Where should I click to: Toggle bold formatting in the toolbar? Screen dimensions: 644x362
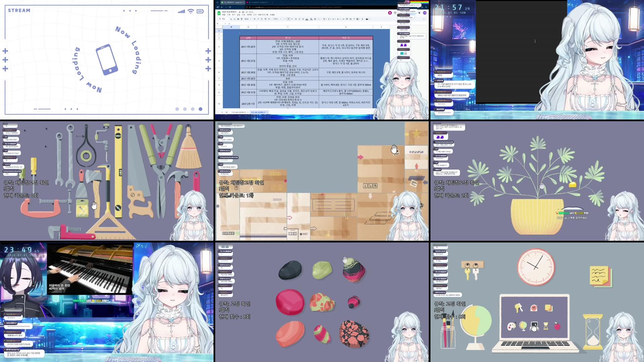(x=296, y=19)
